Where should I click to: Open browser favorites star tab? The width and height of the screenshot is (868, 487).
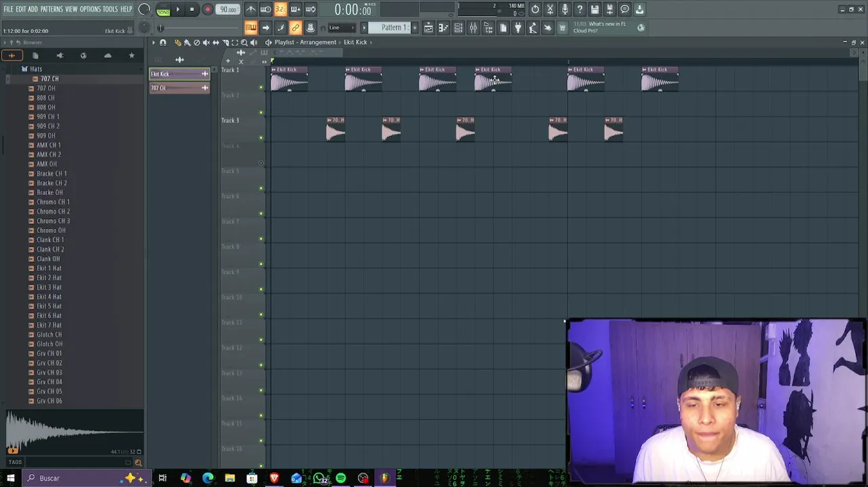coord(132,55)
